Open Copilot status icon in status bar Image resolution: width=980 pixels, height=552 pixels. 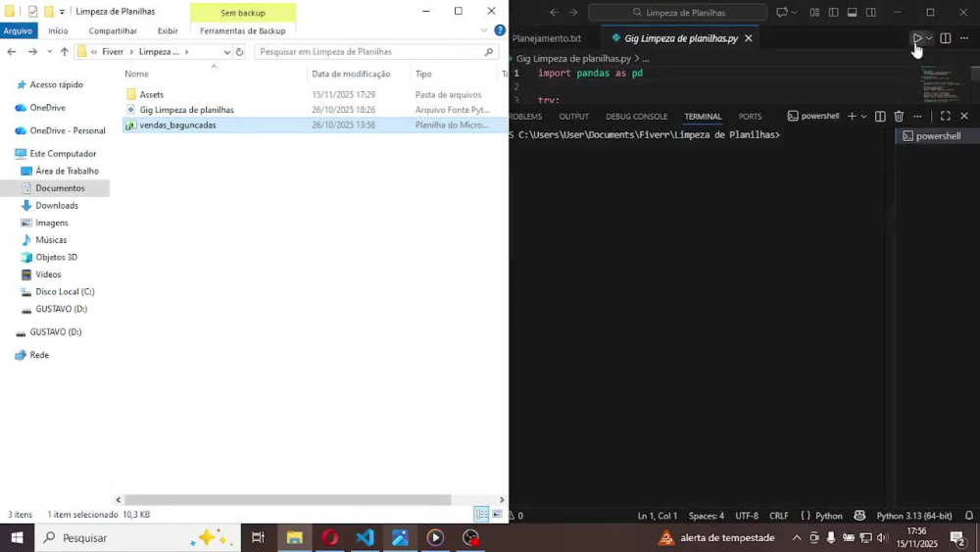(859, 516)
